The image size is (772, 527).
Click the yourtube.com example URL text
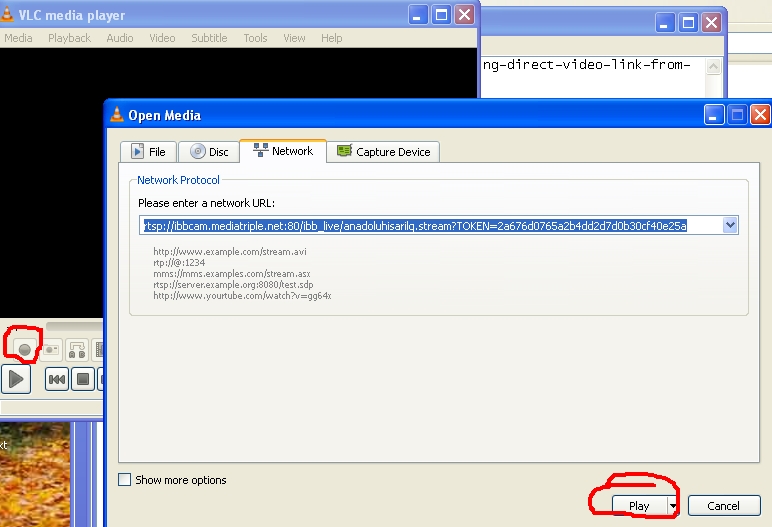242,296
